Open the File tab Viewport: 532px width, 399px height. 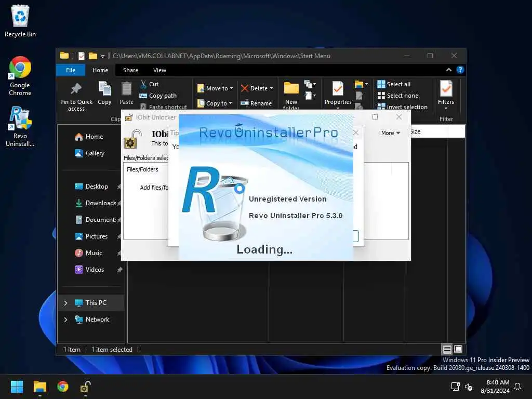[71, 70]
